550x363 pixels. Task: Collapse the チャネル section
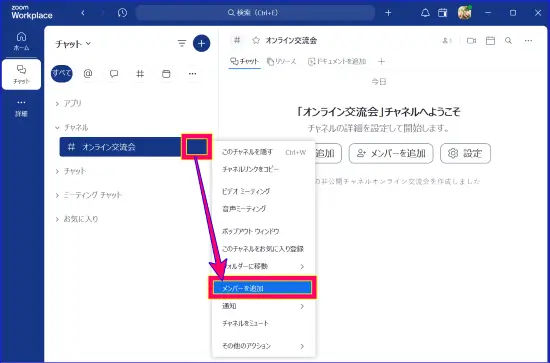point(72,128)
